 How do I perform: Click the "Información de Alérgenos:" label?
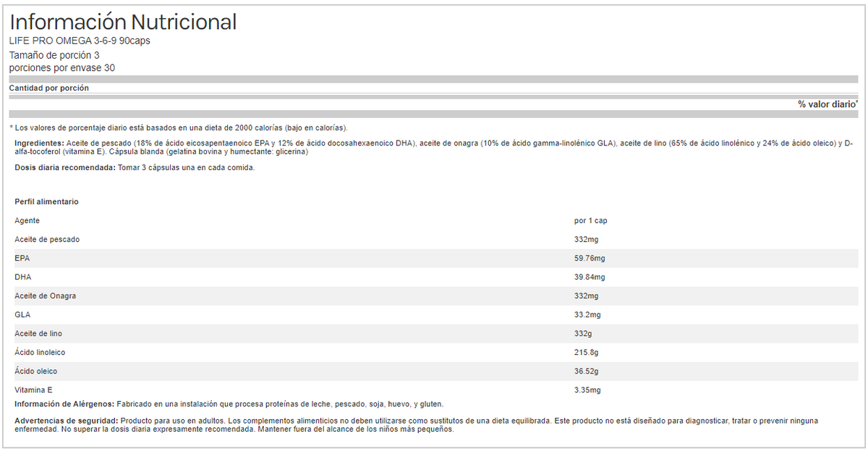tap(64, 404)
